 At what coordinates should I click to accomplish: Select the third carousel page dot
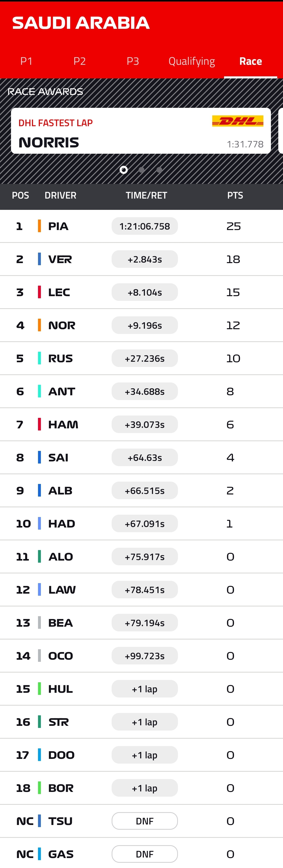pos(160,170)
